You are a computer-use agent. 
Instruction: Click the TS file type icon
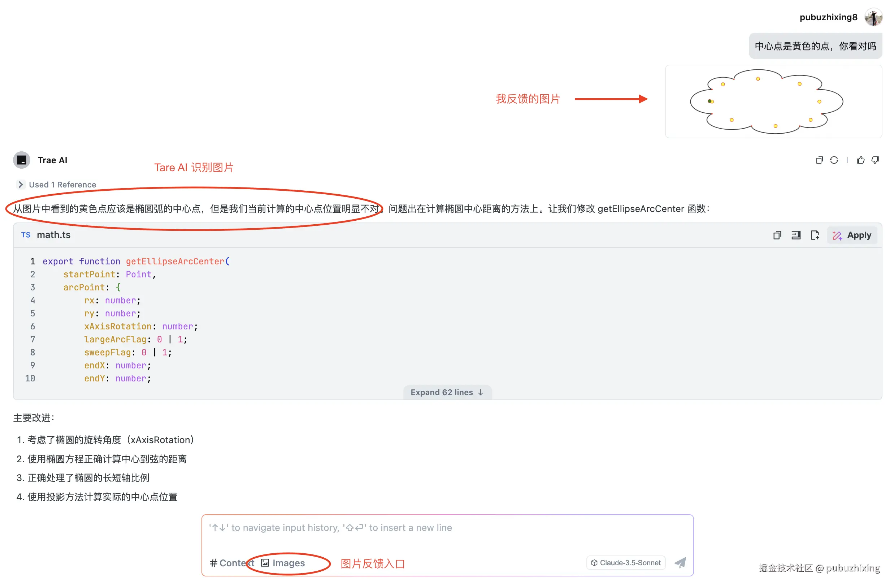tap(26, 235)
